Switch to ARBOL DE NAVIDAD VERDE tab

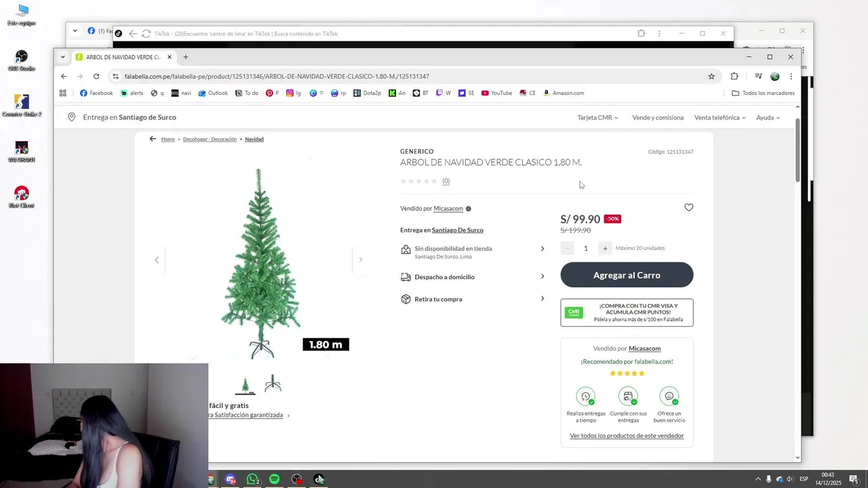click(123, 57)
